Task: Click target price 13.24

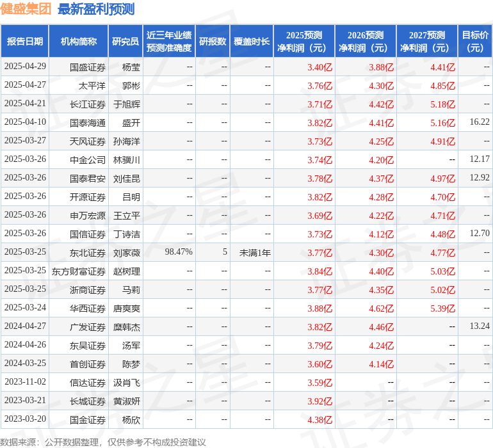Action: click(480, 326)
